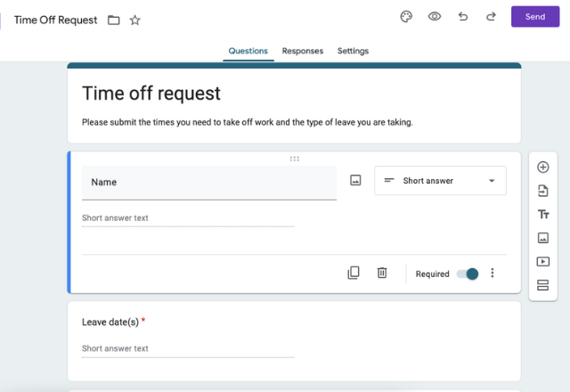Switch to the Responses tab
The height and width of the screenshot is (392, 570).
(x=303, y=51)
